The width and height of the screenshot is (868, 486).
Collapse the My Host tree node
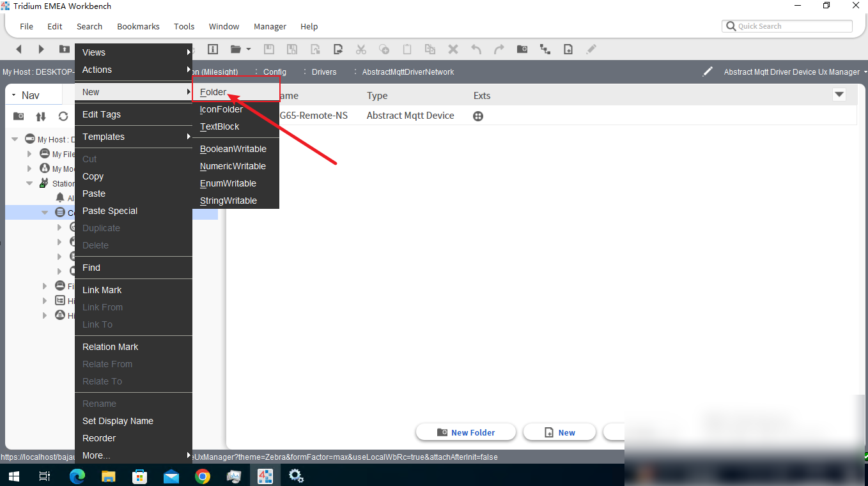(15, 139)
